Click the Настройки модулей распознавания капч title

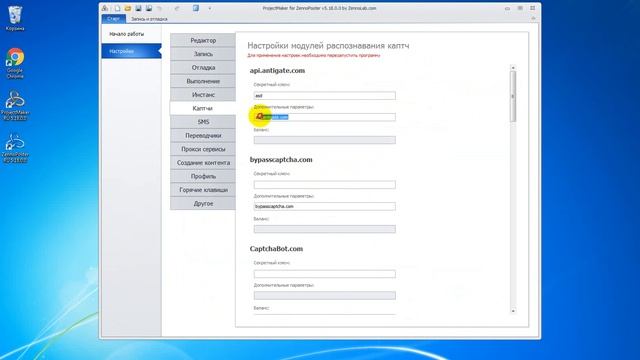[x=328, y=46]
